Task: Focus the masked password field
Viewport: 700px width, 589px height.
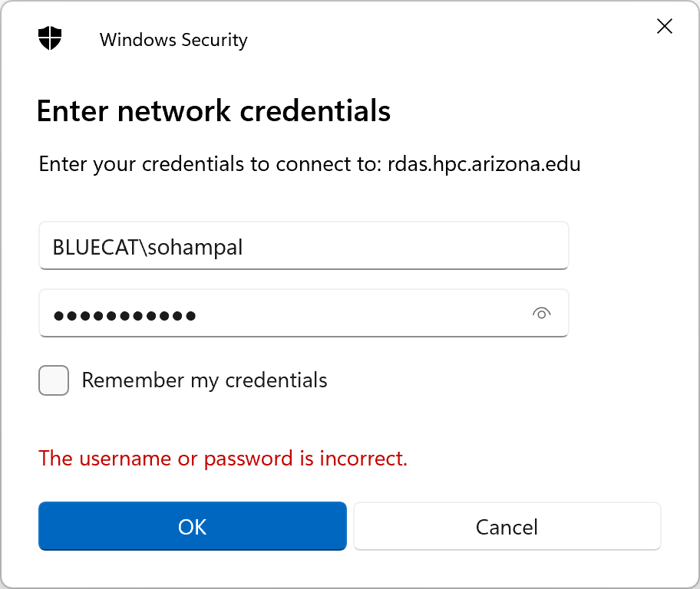Action: 304,313
